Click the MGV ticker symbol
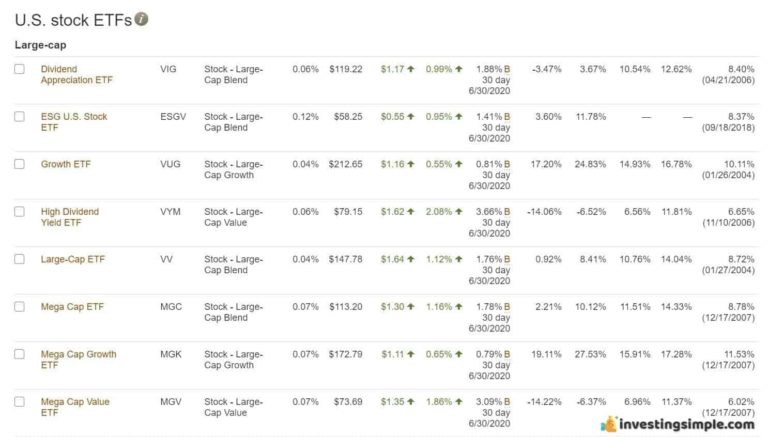 [171, 402]
